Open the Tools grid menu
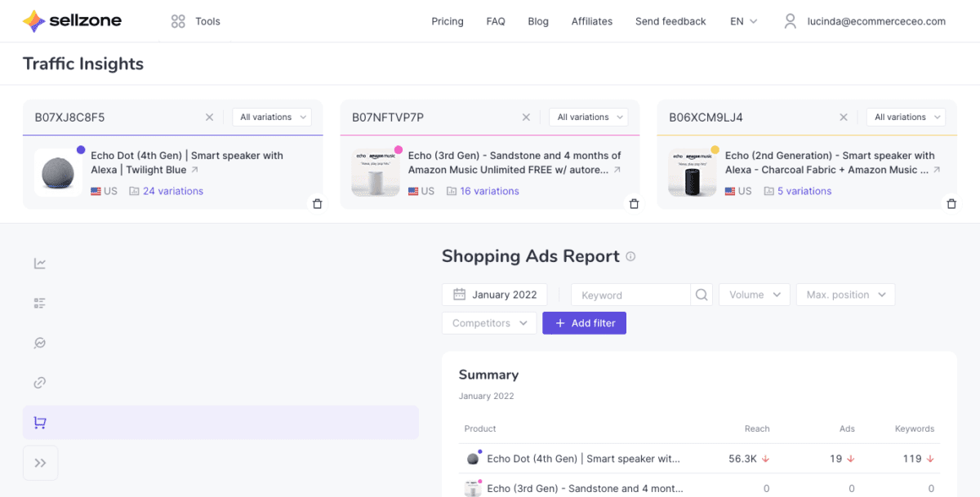This screenshot has height=497, width=980. click(195, 21)
